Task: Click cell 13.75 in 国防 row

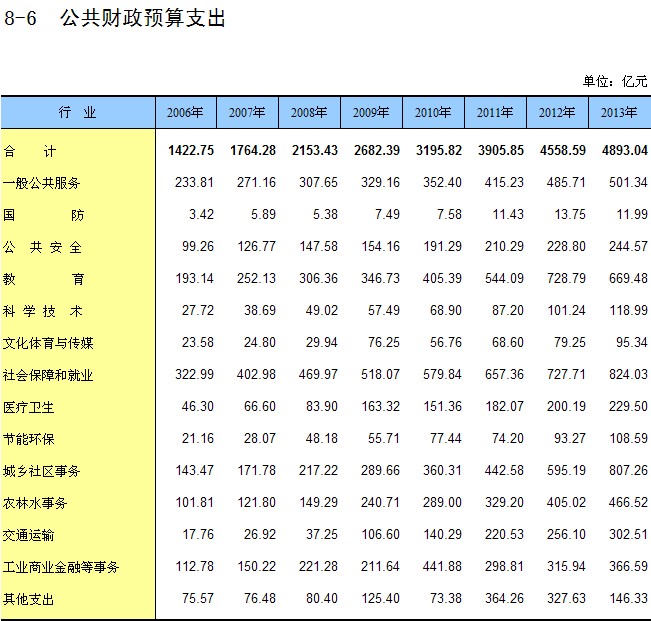Action: click(x=570, y=214)
